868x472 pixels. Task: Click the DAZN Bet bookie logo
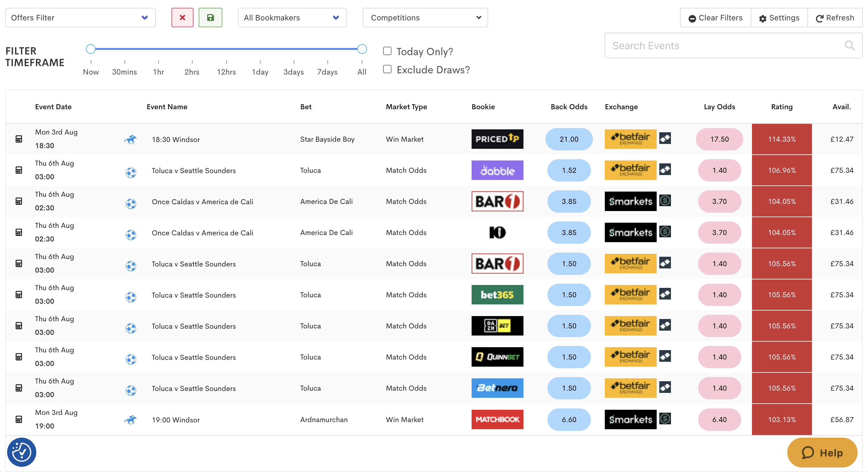tap(497, 326)
